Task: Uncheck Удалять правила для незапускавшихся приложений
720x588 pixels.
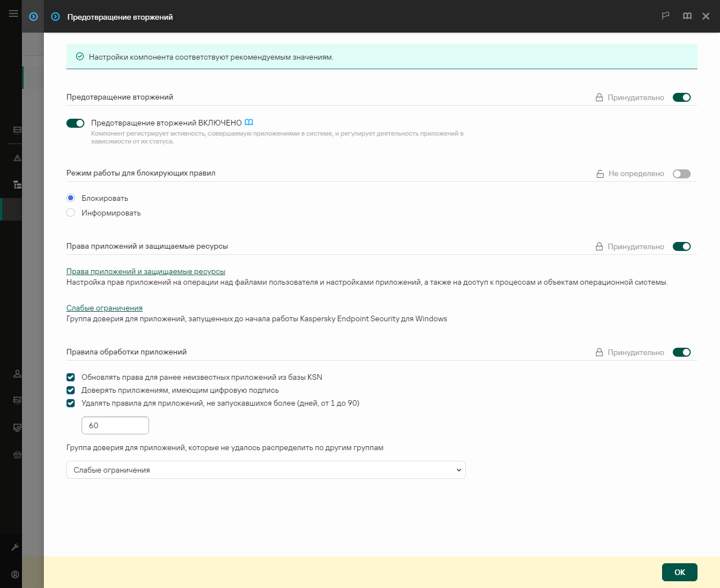Action: coord(70,403)
